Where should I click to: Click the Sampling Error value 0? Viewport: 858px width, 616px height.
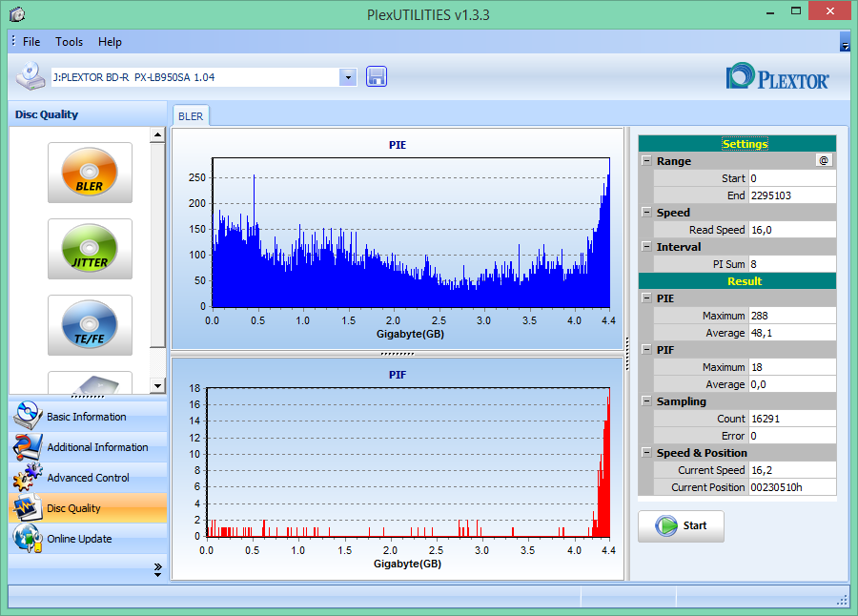(792, 436)
